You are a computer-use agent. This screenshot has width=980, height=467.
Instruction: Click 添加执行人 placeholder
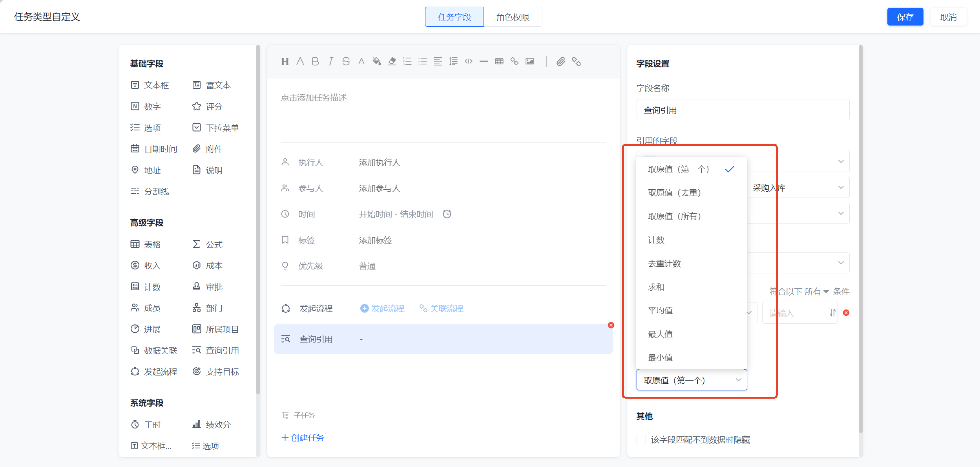click(380, 163)
